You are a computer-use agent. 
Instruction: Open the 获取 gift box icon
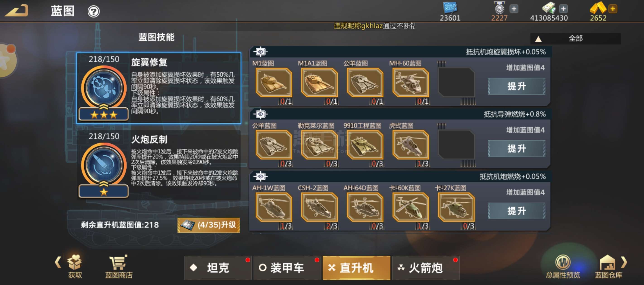tap(75, 266)
